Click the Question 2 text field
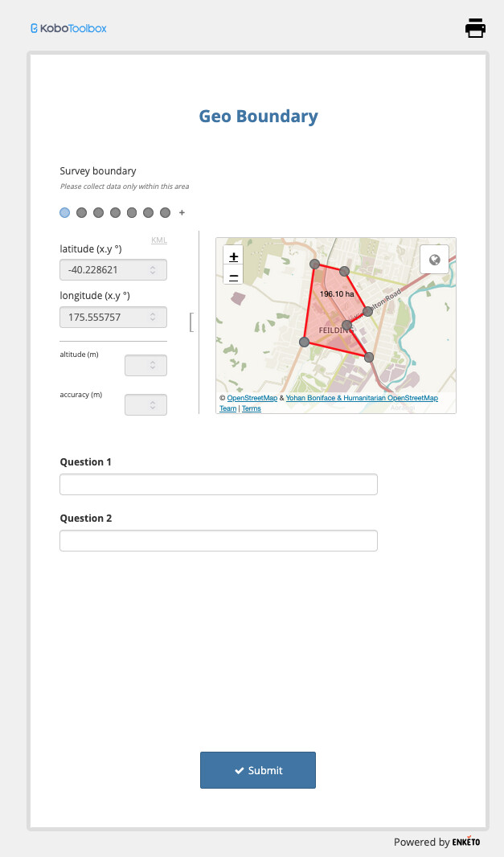Viewport: 504px width, 857px height. tap(218, 541)
